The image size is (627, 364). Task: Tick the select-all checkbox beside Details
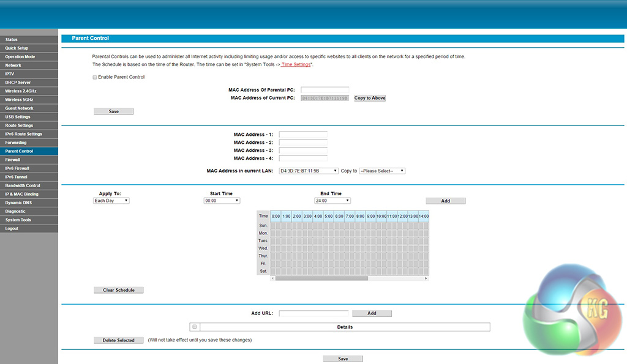pyautogui.click(x=195, y=327)
